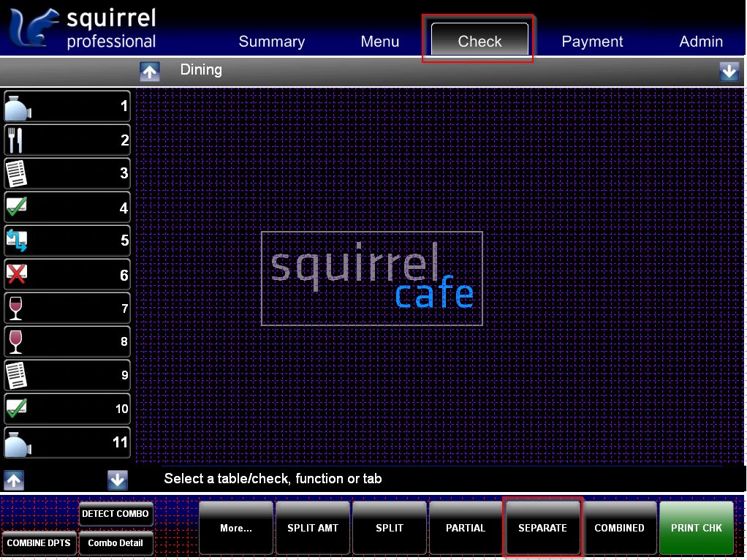Open Combo Detail
This screenshot has width=747, height=560.
point(115,543)
